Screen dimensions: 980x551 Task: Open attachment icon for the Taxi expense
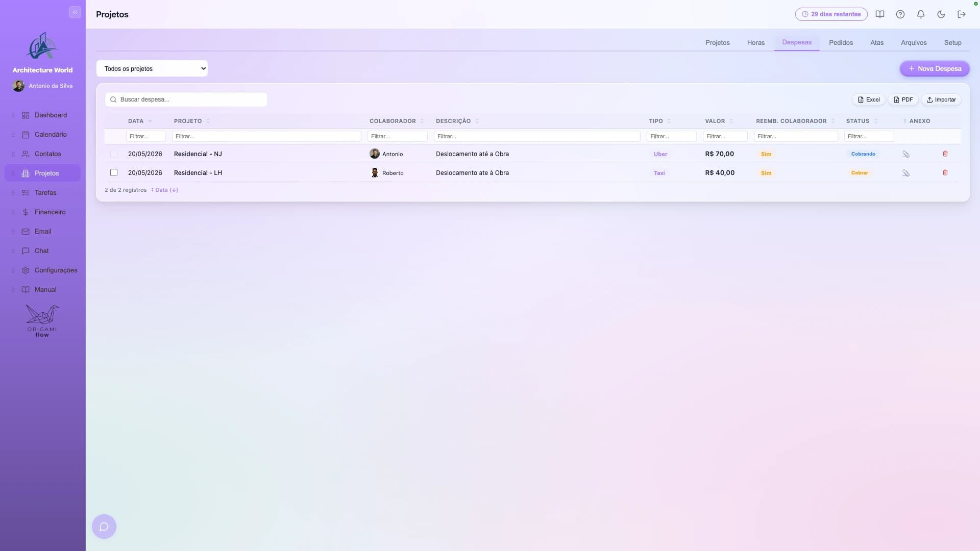point(906,173)
